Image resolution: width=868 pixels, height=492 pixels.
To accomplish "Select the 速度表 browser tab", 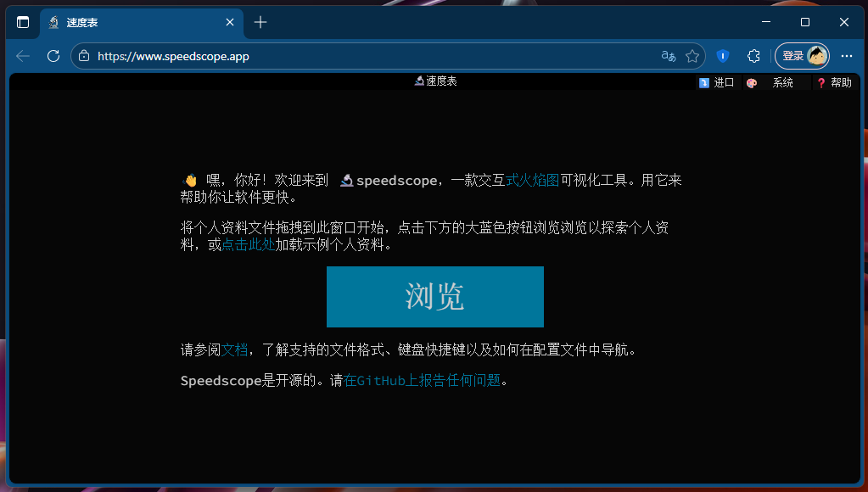I will pos(141,23).
